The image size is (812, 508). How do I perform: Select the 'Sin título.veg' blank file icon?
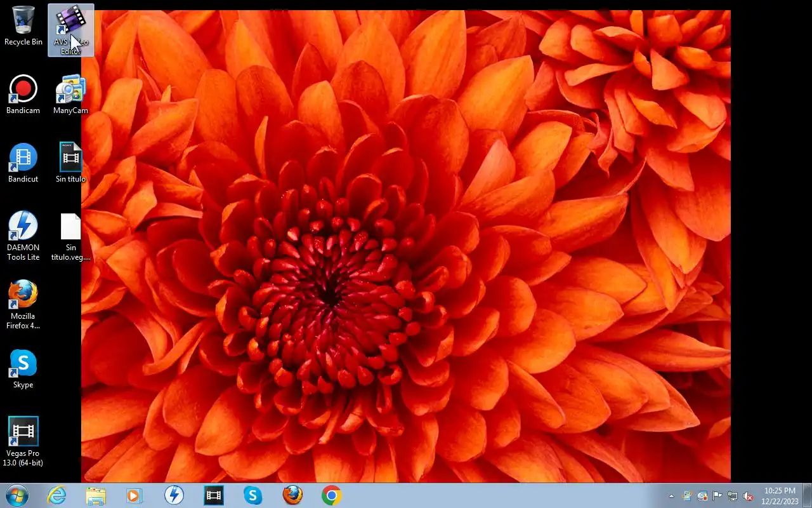(70, 237)
